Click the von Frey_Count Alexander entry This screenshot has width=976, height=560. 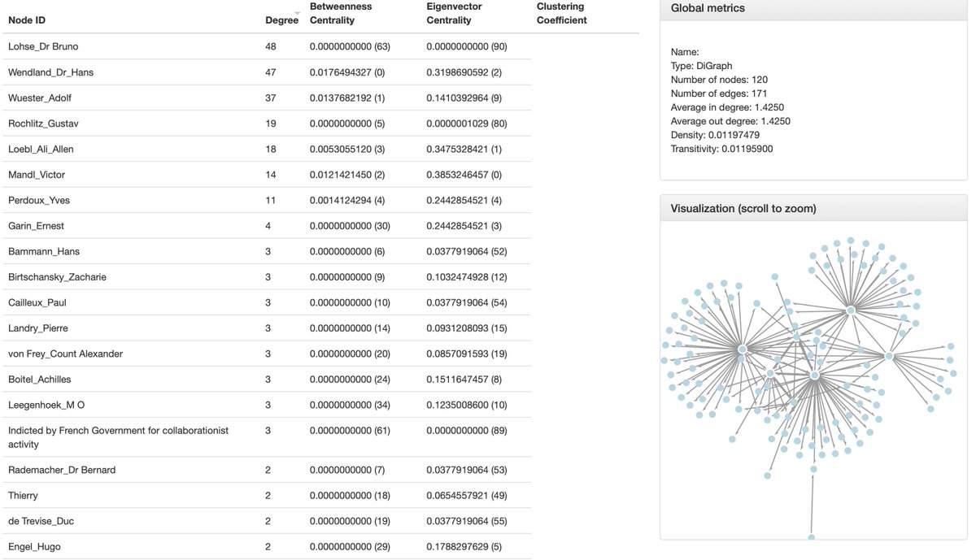[65, 354]
